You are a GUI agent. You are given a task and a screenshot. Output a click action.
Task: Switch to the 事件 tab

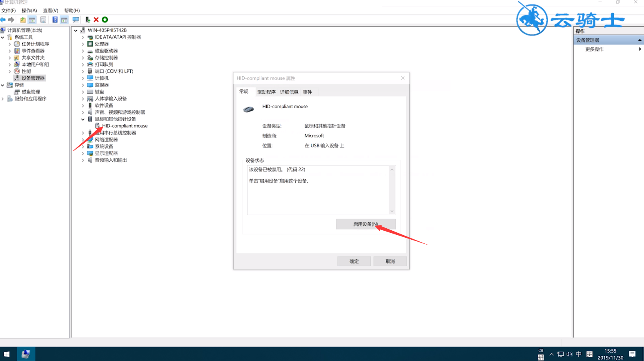pos(308,92)
